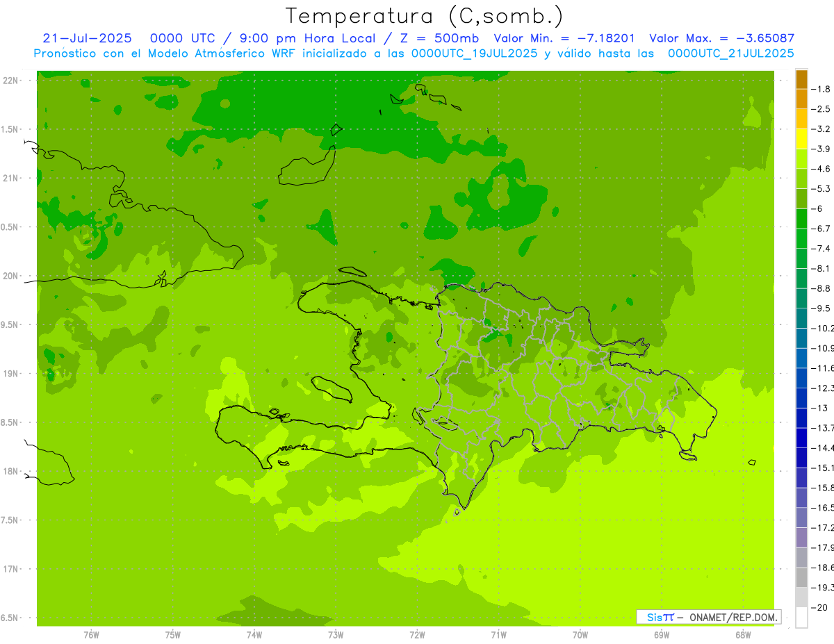
Task: Click the 19N latitude label
Action: [10, 374]
